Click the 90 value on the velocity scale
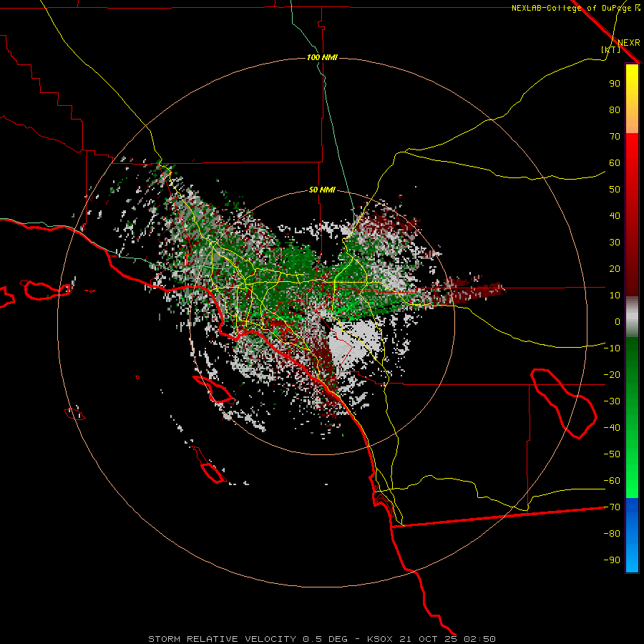This screenshot has height=644, width=644. [615, 84]
